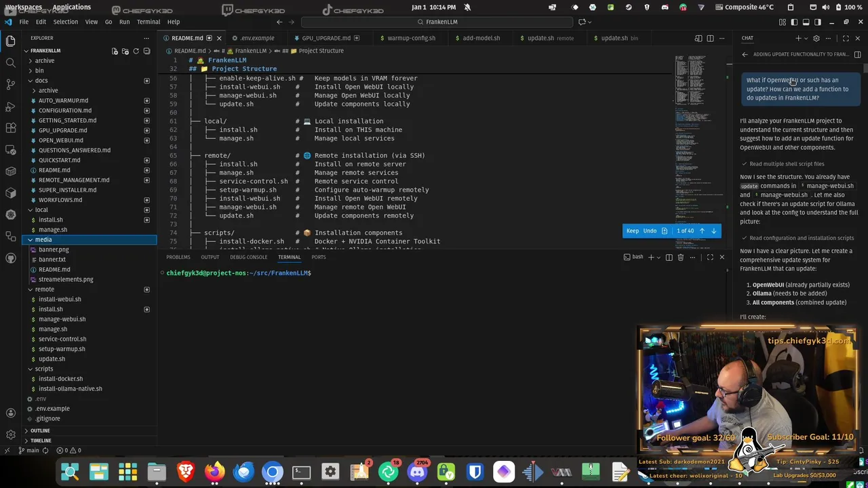This screenshot has width=868, height=488.
Task: Switch to the PROBLEMS panel tab
Action: pyautogui.click(x=178, y=258)
